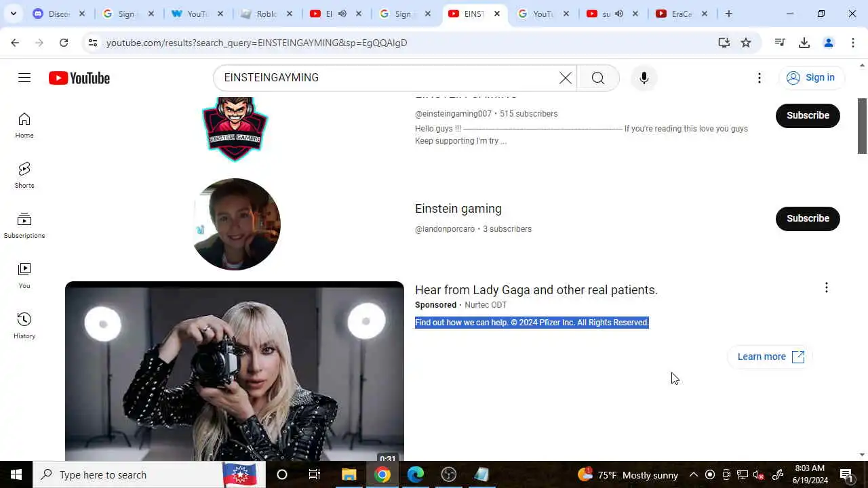
Task: Subscribe to einsteingaming007 channel
Action: (808, 115)
